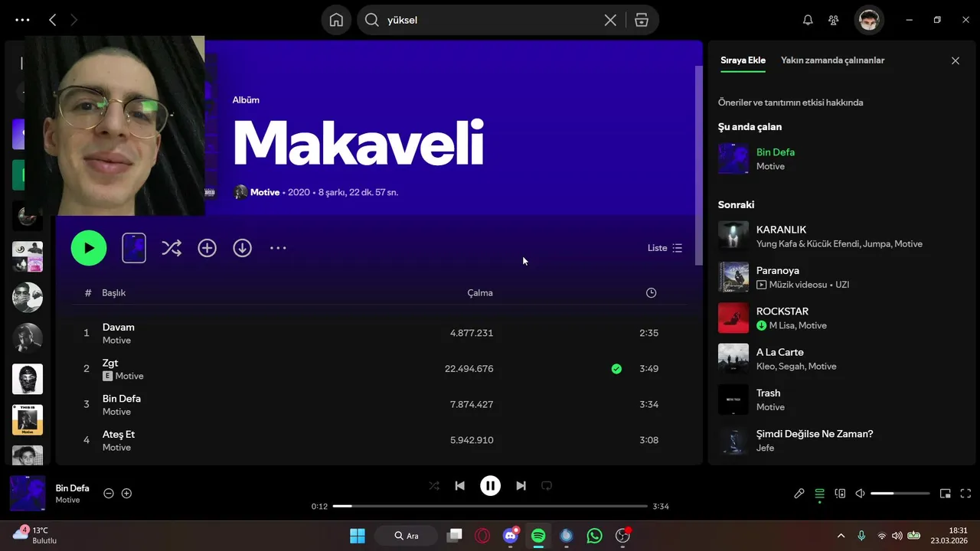Play Trash from the queue
The width and height of the screenshot is (980, 551).
[841, 399]
